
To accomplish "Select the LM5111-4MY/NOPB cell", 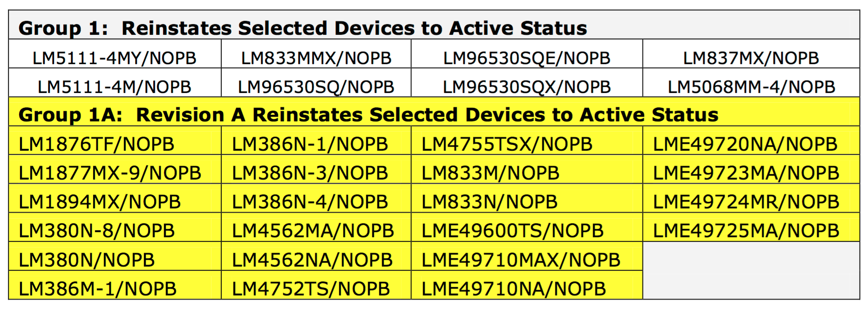I will [x=115, y=54].
